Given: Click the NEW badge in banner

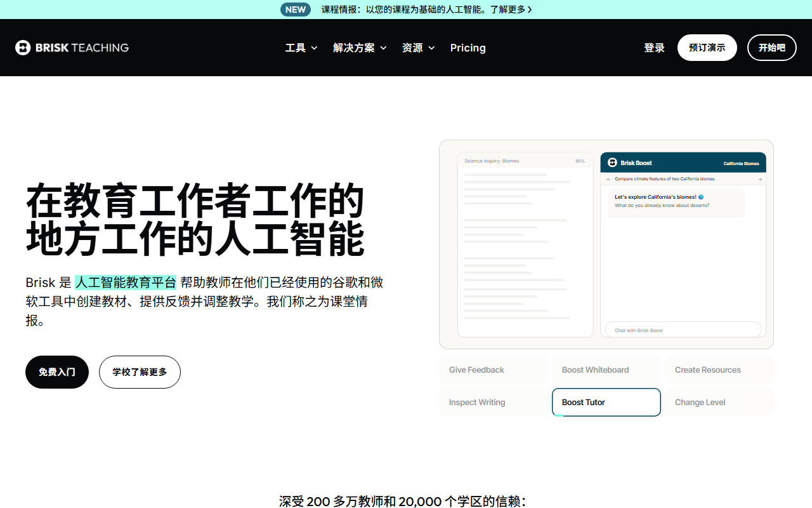Looking at the screenshot, I should (x=296, y=10).
